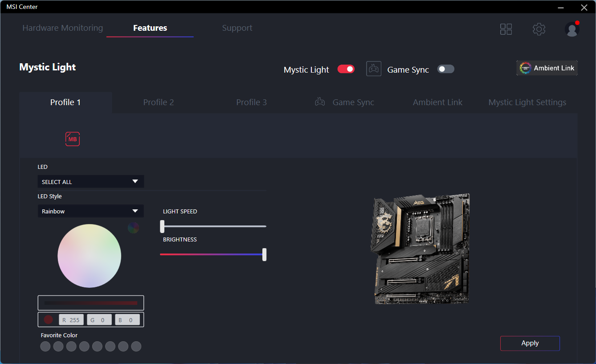Select the Features tab
596x364 pixels.
point(150,28)
